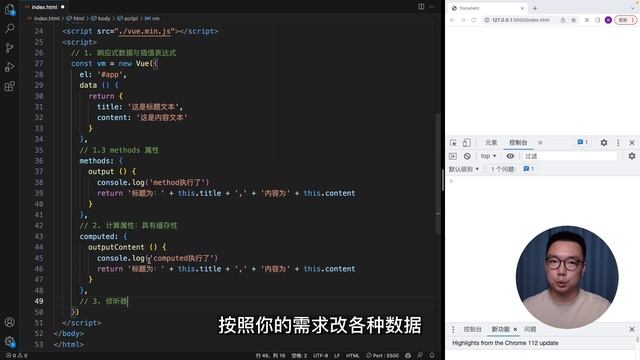640x360 pixels.
Task: Click the share icon in address bar
Action: click(x=563, y=20)
